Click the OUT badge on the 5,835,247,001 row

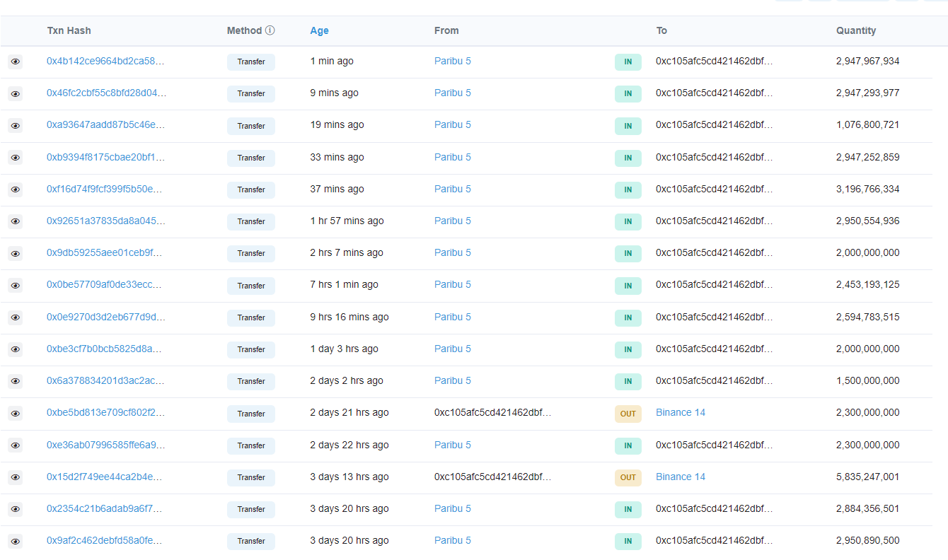pyautogui.click(x=628, y=477)
